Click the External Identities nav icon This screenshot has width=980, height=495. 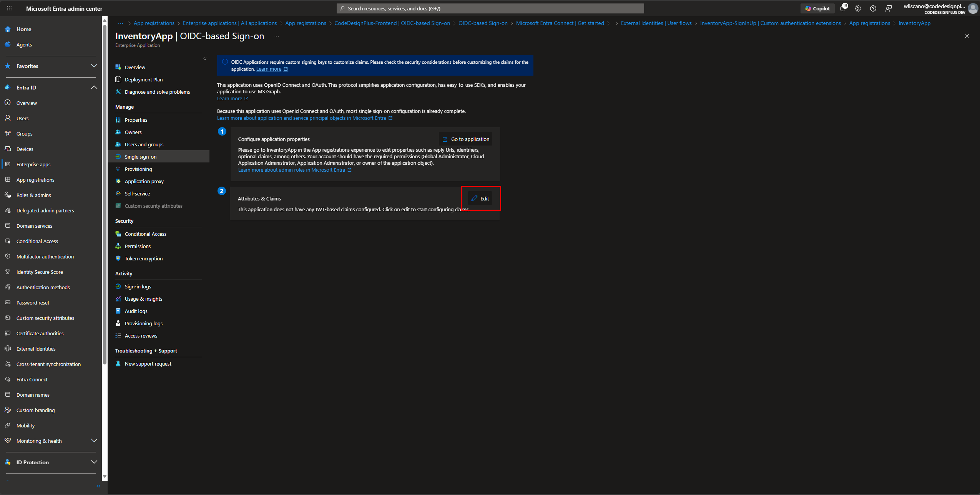point(8,348)
